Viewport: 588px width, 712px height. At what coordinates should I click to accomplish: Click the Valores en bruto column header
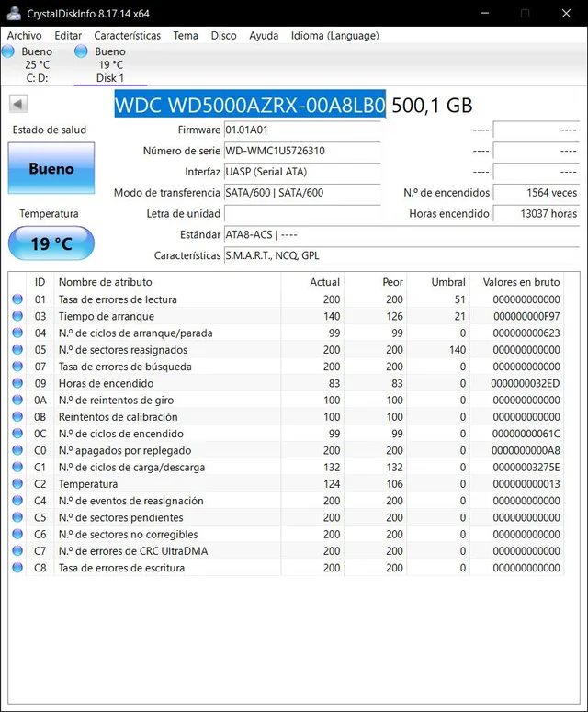pyautogui.click(x=517, y=282)
